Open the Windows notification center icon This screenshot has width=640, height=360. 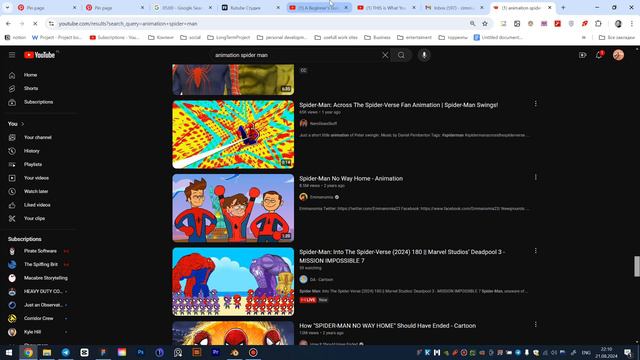pyautogui.click(x=628, y=352)
